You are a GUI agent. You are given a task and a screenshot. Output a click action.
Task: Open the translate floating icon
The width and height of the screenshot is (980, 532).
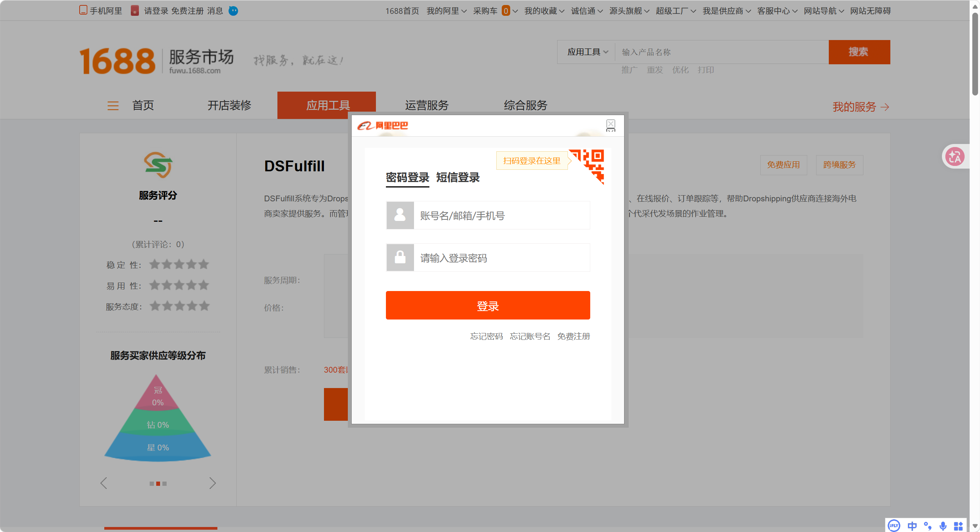click(x=955, y=157)
